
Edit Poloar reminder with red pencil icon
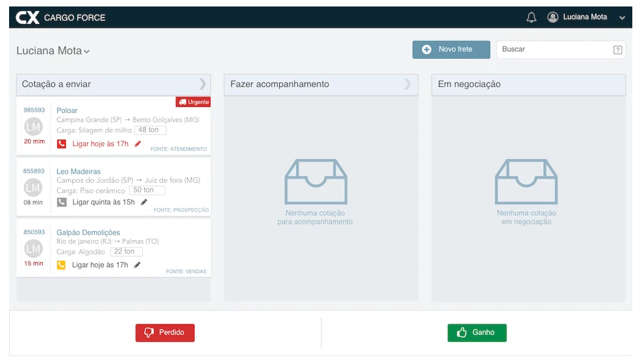point(138,143)
